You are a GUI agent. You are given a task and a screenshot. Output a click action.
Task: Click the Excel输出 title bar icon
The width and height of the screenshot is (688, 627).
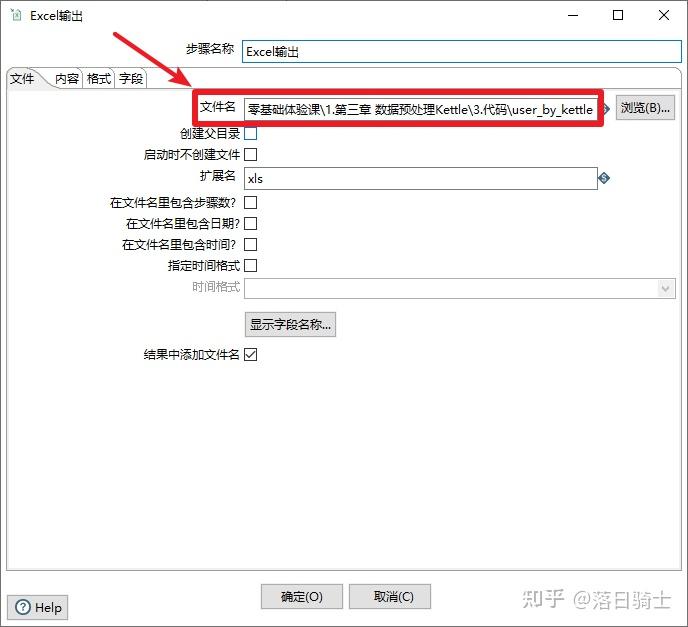[x=16, y=16]
